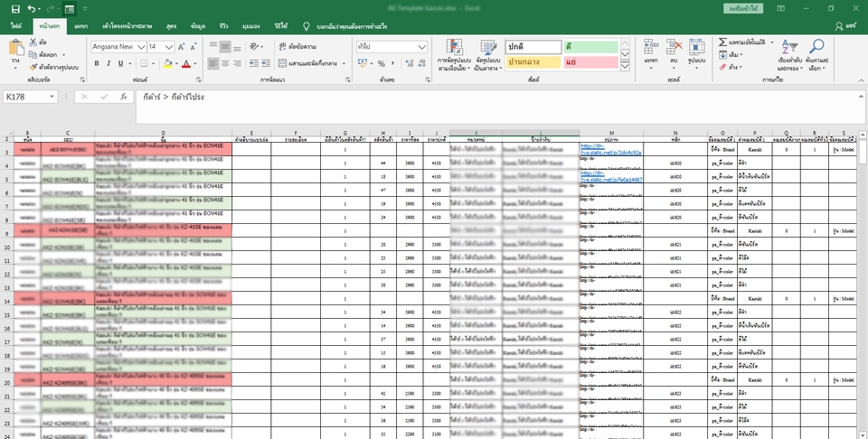Expand the cell styles gallery
Screen dimensions: 868x439
point(625,66)
